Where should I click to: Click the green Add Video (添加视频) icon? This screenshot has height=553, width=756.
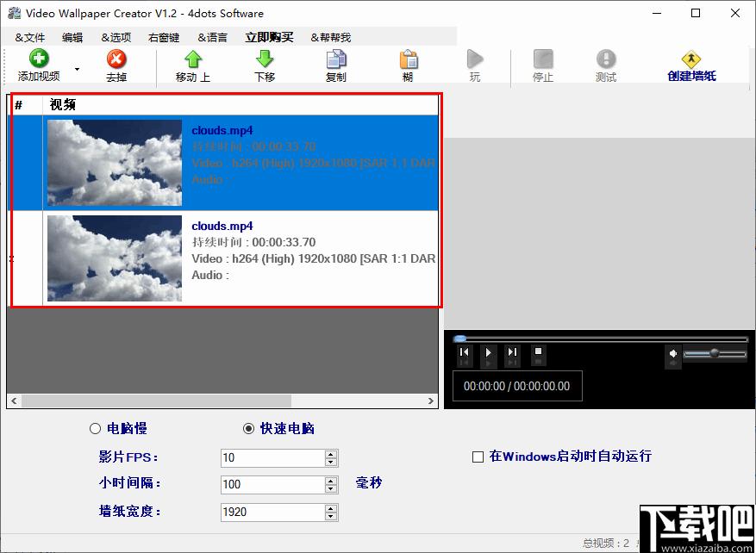[39, 59]
